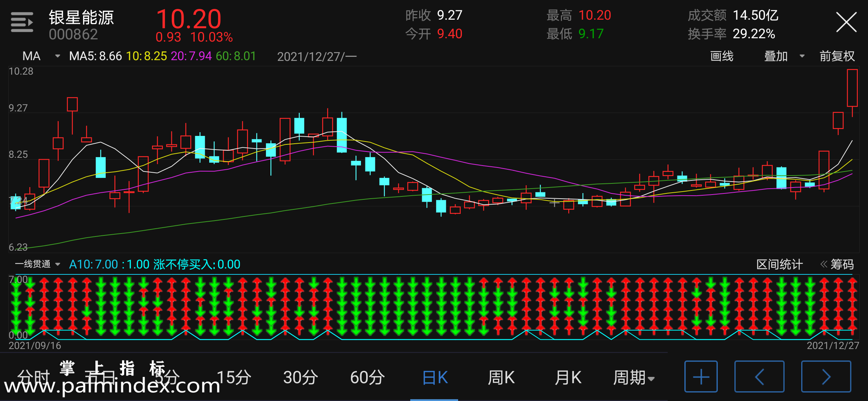This screenshot has height=401, width=868.
Task: Open the 叠加 overlay dropdown
Action: [x=784, y=56]
